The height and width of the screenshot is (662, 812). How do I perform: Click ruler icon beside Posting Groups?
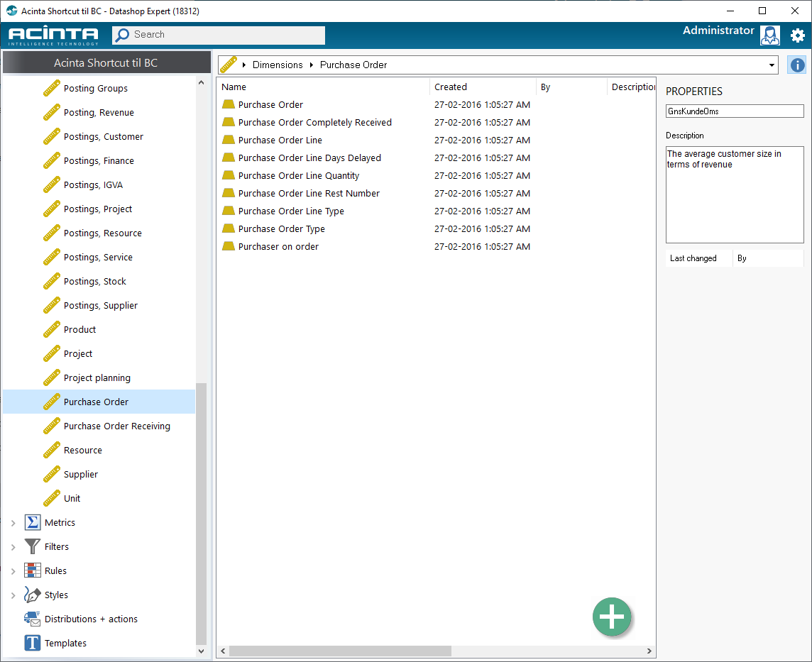point(51,89)
